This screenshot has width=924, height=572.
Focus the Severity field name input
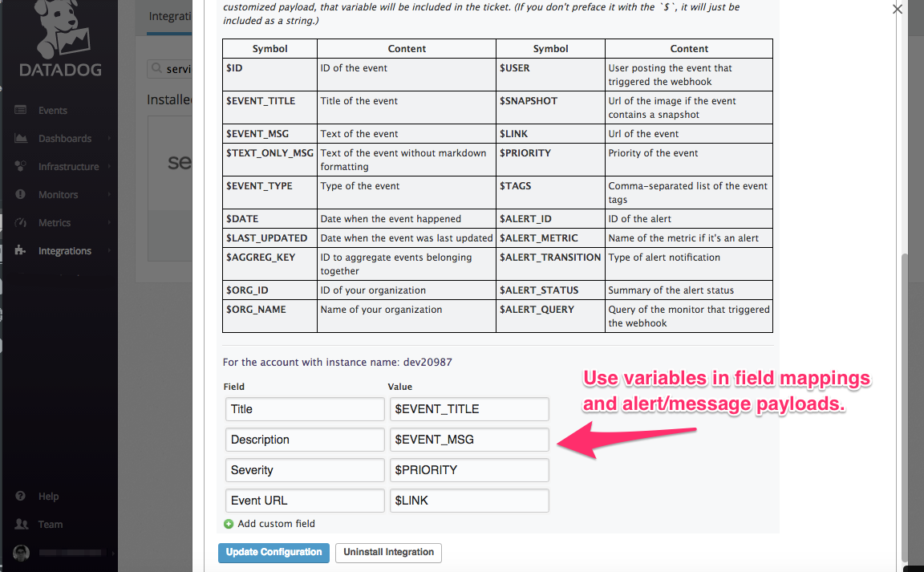[304, 470]
